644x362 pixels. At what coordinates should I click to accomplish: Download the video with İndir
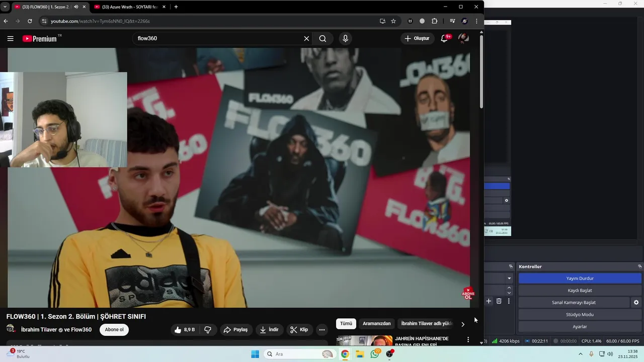[x=269, y=330]
